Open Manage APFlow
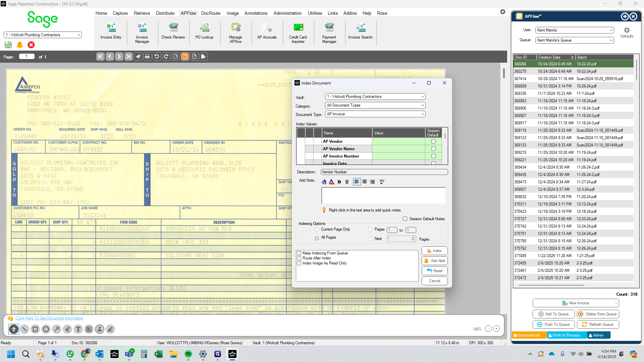Viewport: 644px width, 362px height. coord(235,33)
